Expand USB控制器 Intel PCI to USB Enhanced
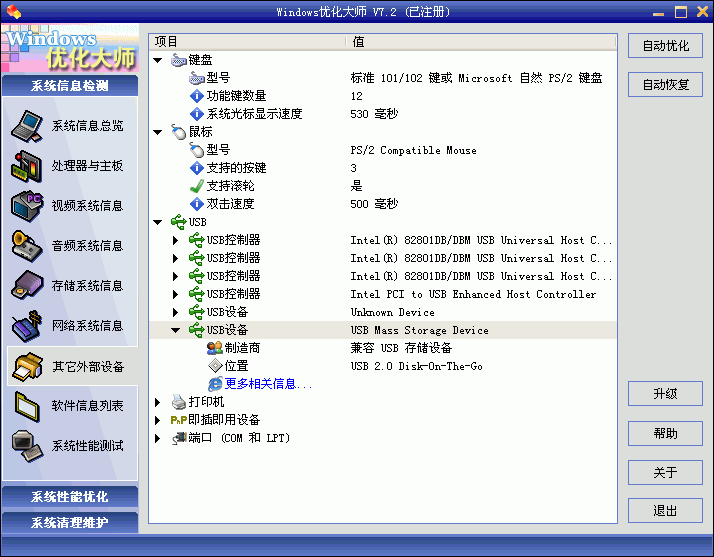The height and width of the screenshot is (557, 714). click(x=176, y=294)
